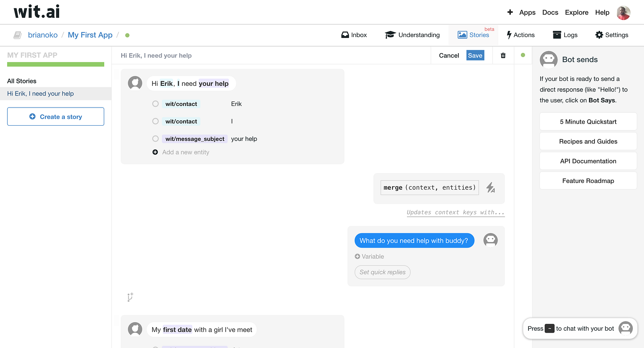
Task: Click the 'Hi Erik, I need your help' user message
Action: tap(191, 83)
